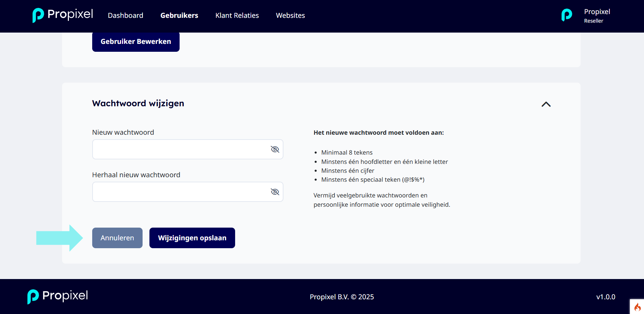Click the Propixel logo in the footer
The width and height of the screenshot is (644, 314).
[58, 297]
